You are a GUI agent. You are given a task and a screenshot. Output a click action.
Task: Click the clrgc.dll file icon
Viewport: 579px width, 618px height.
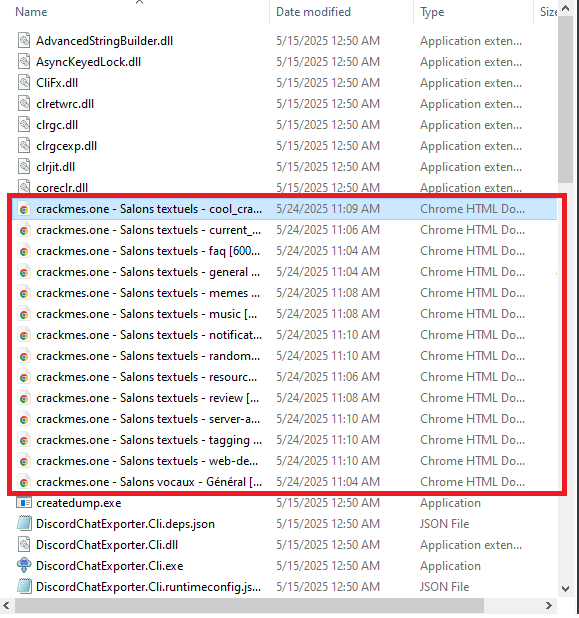pos(24,125)
